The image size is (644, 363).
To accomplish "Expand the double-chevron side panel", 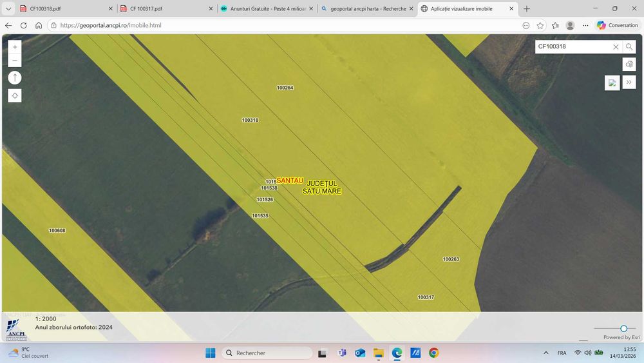I will (x=629, y=83).
